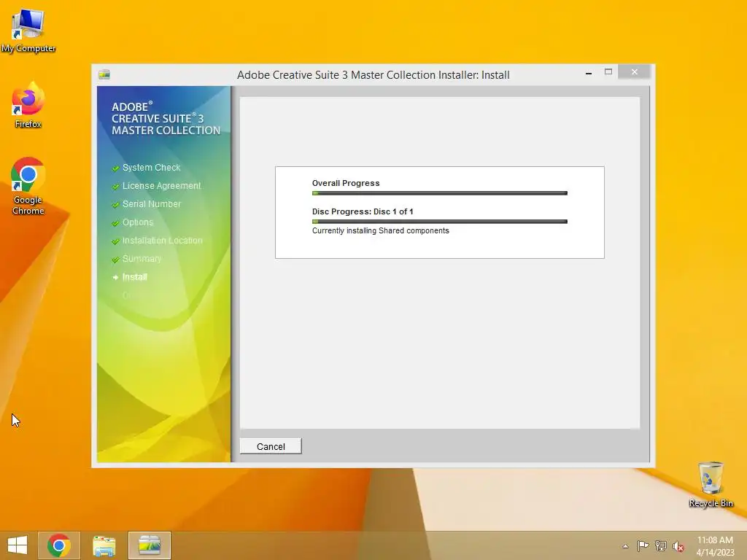Click the Adobe Creative Suite 3 logo text
The height and width of the screenshot is (560, 747).
pyautogui.click(x=166, y=119)
